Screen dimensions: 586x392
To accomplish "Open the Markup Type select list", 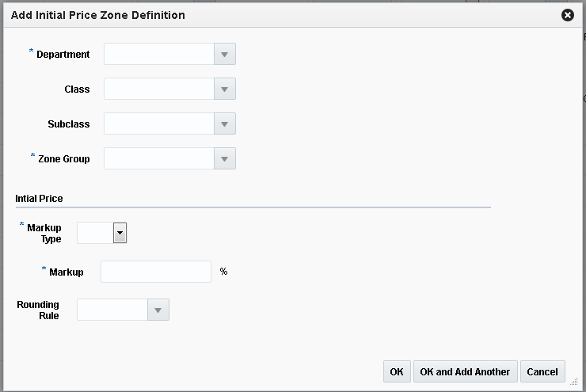I will pos(120,232).
